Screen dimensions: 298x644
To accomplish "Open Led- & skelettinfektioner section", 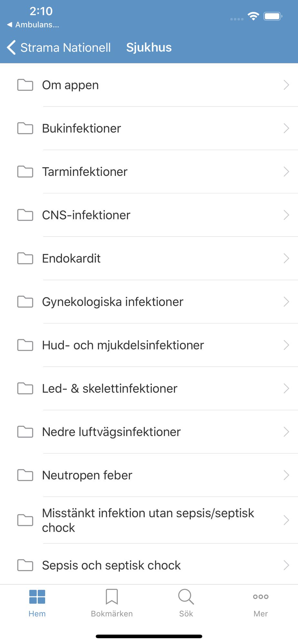I will point(110,388).
